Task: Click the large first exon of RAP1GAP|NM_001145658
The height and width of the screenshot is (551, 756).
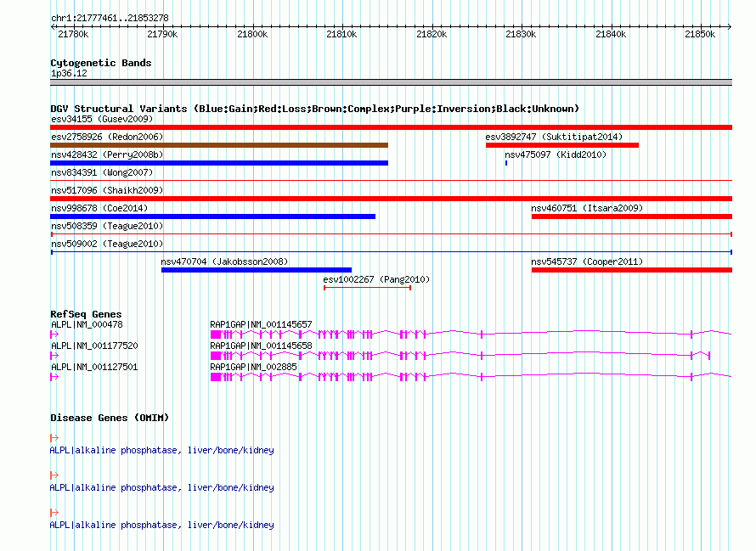Action: (x=216, y=356)
